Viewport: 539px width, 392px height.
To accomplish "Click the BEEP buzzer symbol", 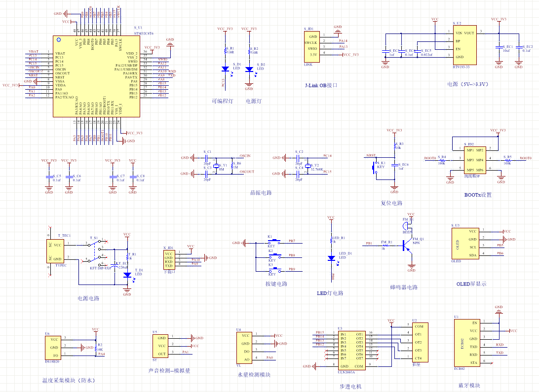I will click(407, 225).
